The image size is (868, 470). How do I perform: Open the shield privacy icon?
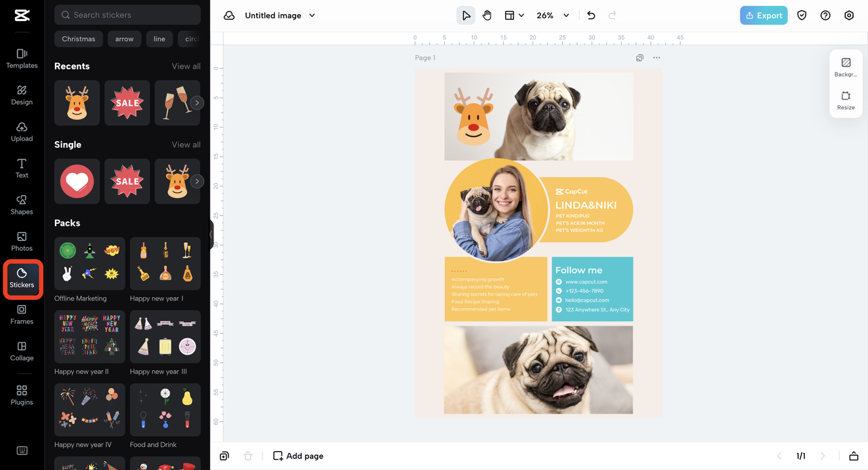click(802, 16)
